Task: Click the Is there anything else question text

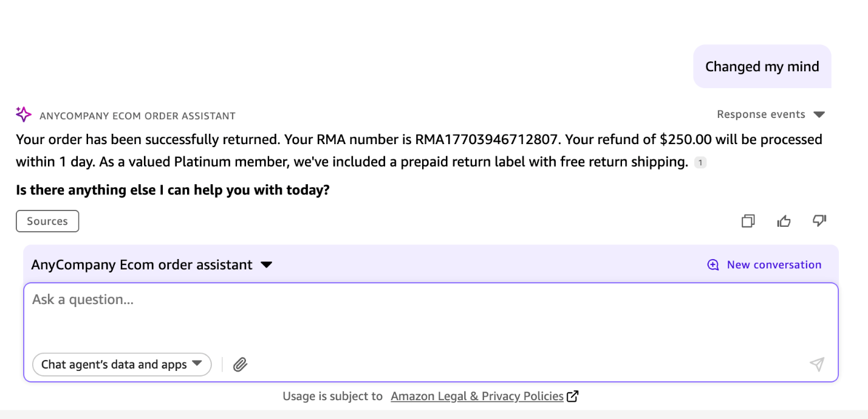Action: (x=173, y=190)
